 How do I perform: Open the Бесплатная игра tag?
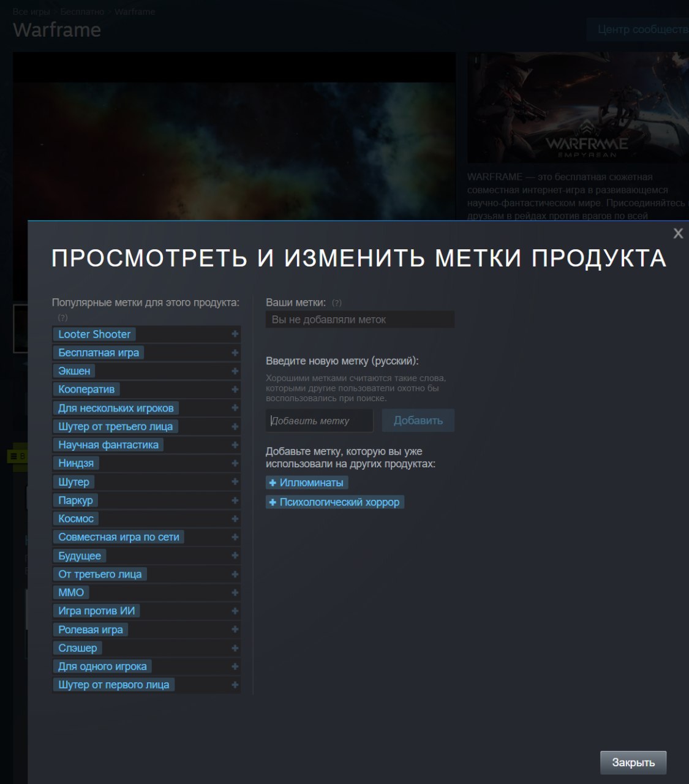pyautogui.click(x=99, y=353)
